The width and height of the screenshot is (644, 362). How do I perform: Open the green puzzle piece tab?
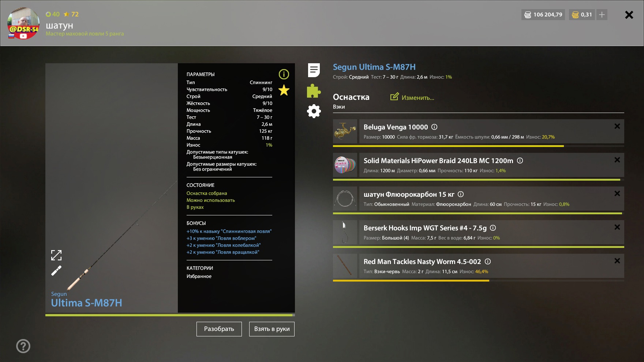coord(314,91)
